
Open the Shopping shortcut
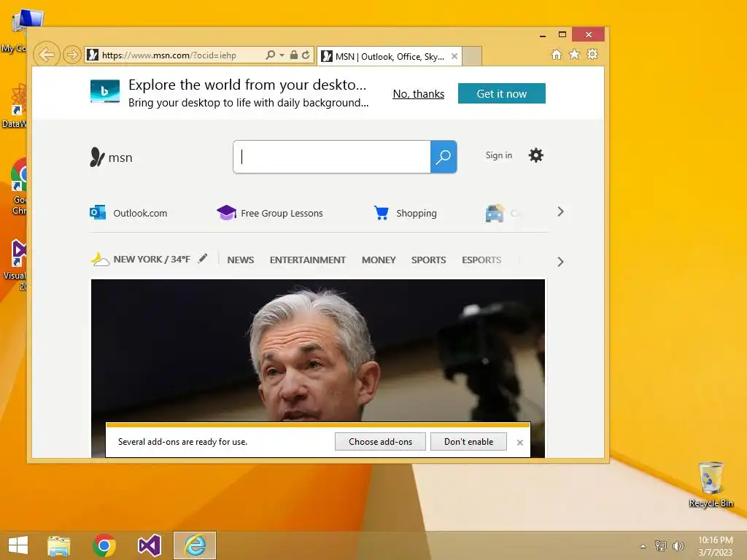click(x=406, y=213)
